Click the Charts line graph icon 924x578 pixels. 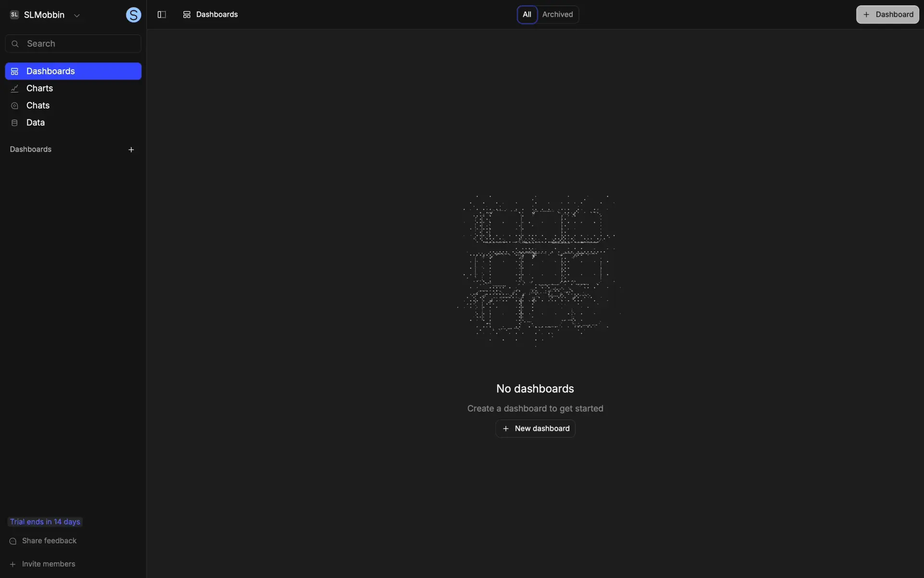coord(14,89)
